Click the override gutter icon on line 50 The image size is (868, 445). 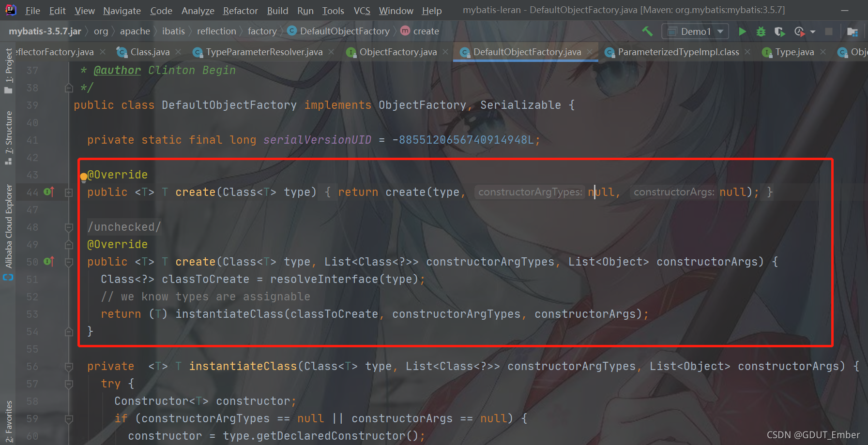tap(49, 262)
